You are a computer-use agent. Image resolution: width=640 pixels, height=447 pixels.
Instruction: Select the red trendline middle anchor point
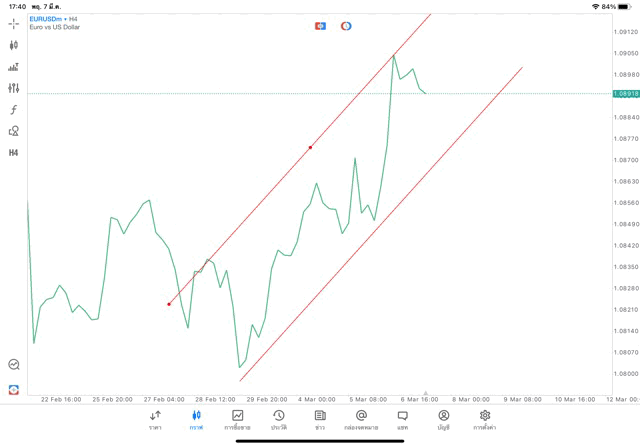click(310, 147)
